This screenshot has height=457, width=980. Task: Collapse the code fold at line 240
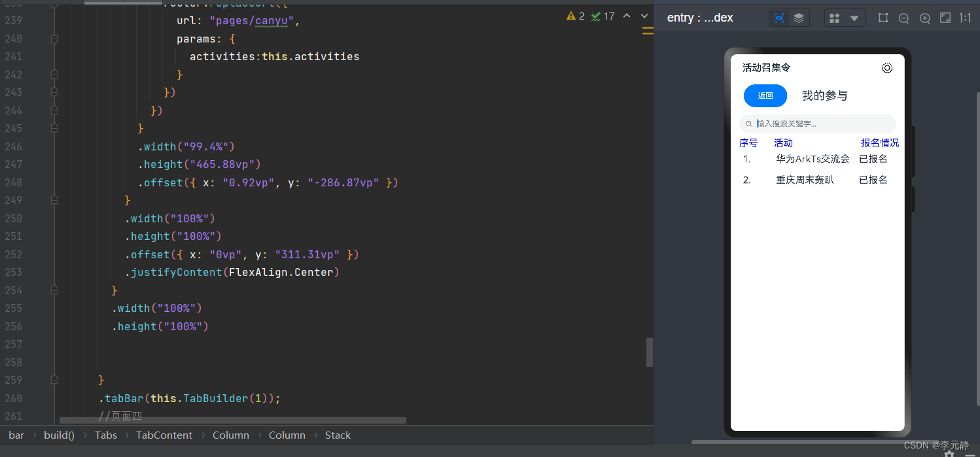54,39
